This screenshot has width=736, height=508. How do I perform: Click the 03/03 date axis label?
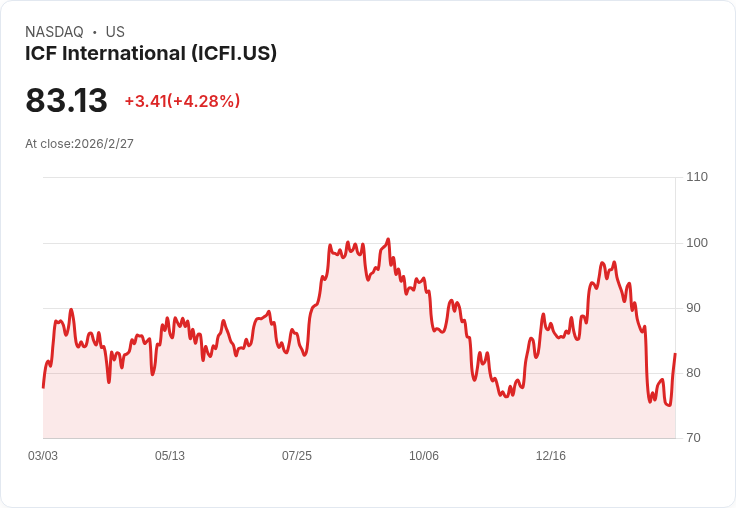click(43, 455)
